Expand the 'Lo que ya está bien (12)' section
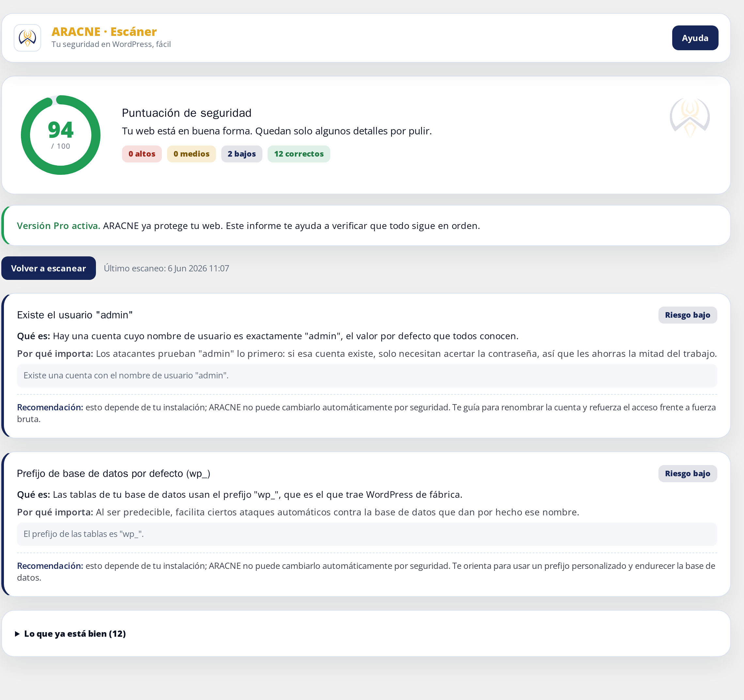The width and height of the screenshot is (744, 700). point(70,633)
